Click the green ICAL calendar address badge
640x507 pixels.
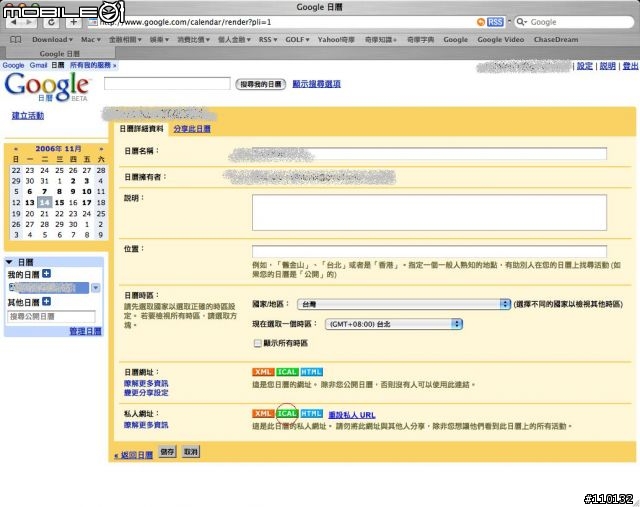click(x=287, y=372)
